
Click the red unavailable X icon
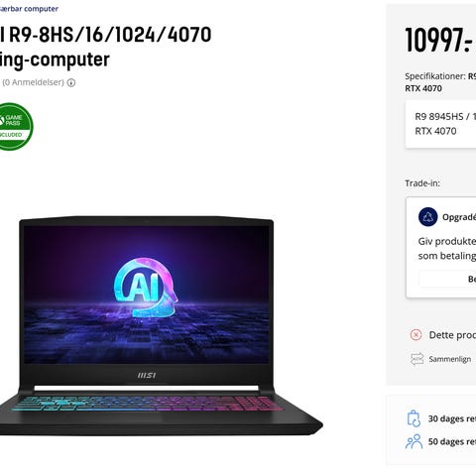click(416, 335)
